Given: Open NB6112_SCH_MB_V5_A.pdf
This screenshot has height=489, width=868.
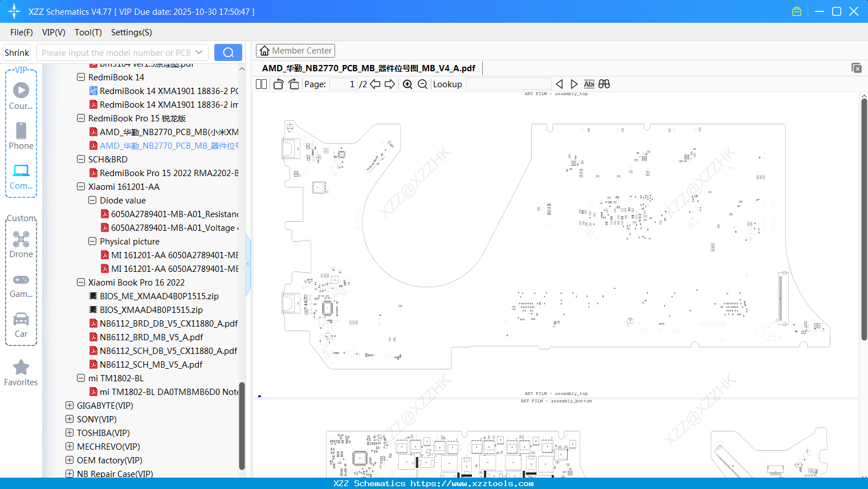Looking at the screenshot, I should (x=151, y=365).
